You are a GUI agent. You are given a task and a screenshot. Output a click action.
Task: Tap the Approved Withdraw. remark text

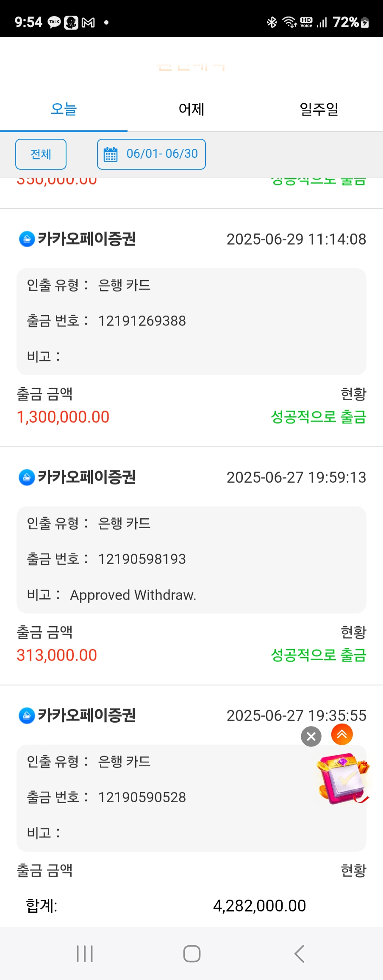pos(133,595)
